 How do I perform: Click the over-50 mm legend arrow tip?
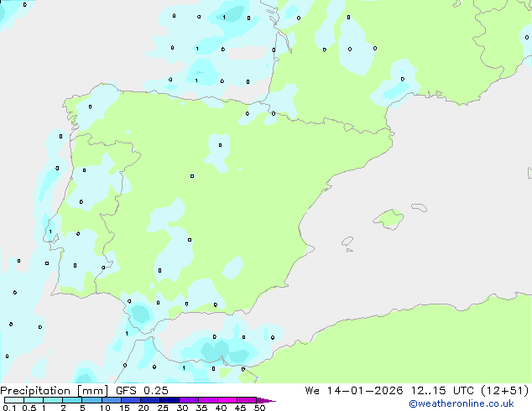click(x=266, y=400)
